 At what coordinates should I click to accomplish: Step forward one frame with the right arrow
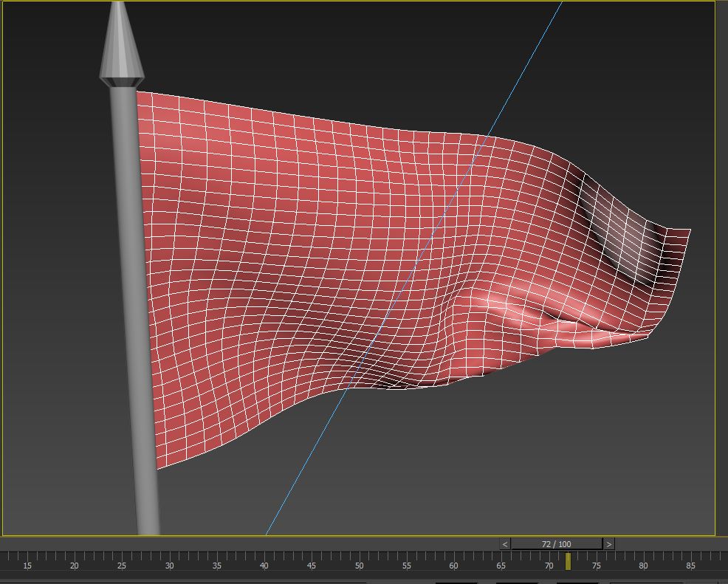pyautogui.click(x=608, y=544)
